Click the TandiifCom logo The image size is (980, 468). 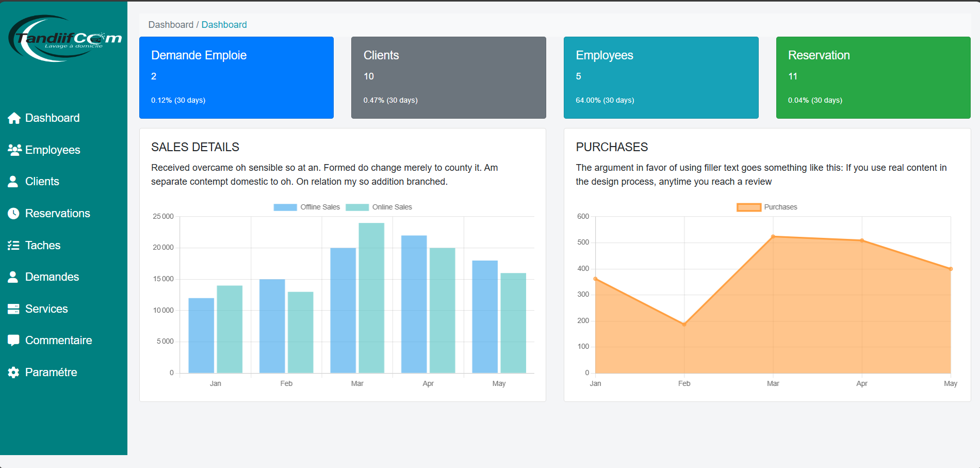click(x=66, y=39)
